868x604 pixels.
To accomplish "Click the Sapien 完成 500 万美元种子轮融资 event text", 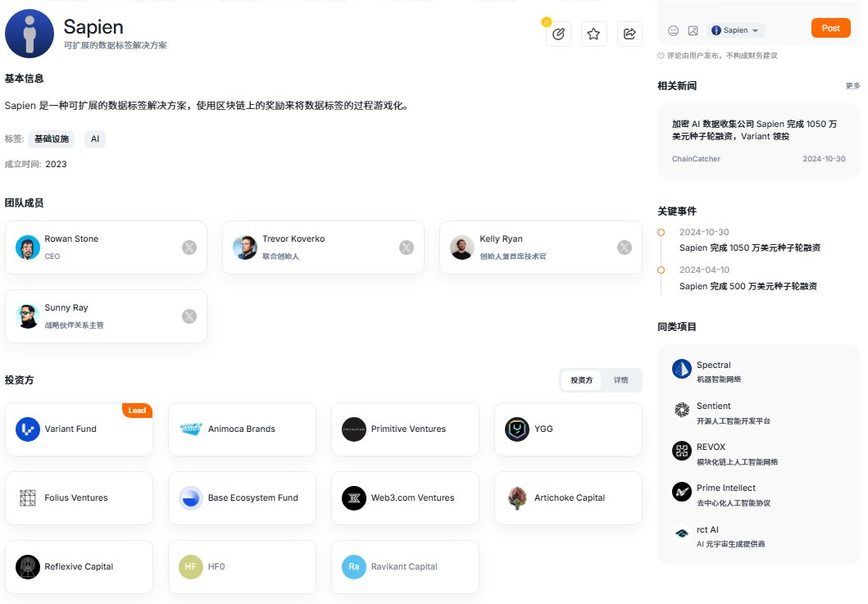I will click(748, 286).
